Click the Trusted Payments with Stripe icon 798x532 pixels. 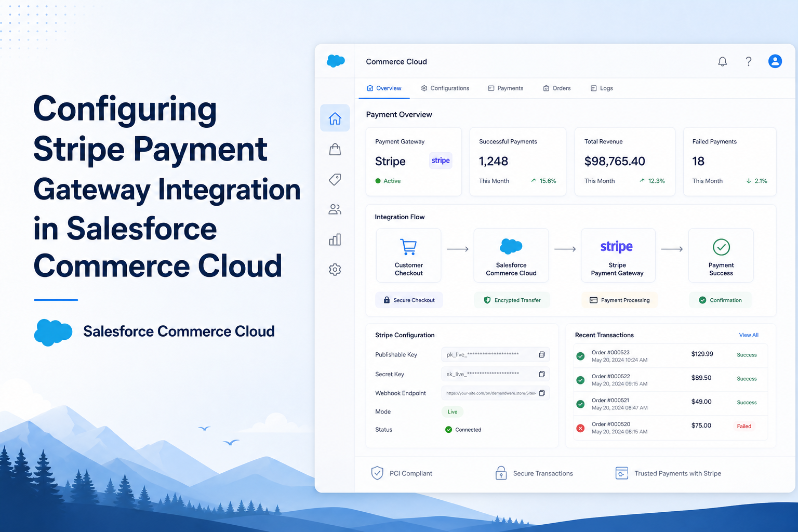tap(621, 473)
